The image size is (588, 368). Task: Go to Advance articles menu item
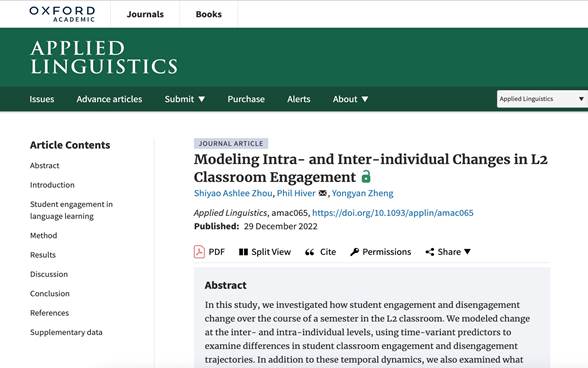pyautogui.click(x=109, y=99)
